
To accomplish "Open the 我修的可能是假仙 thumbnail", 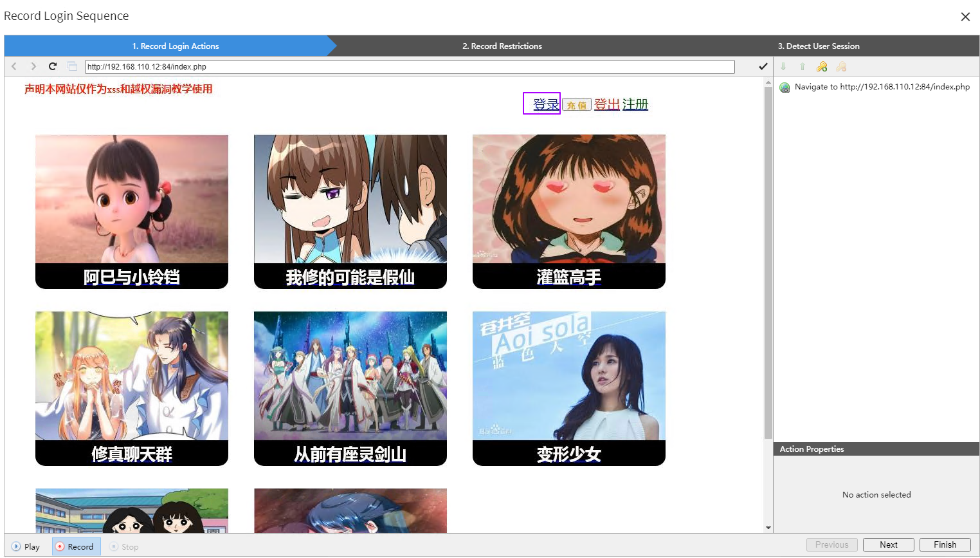I will [350, 199].
